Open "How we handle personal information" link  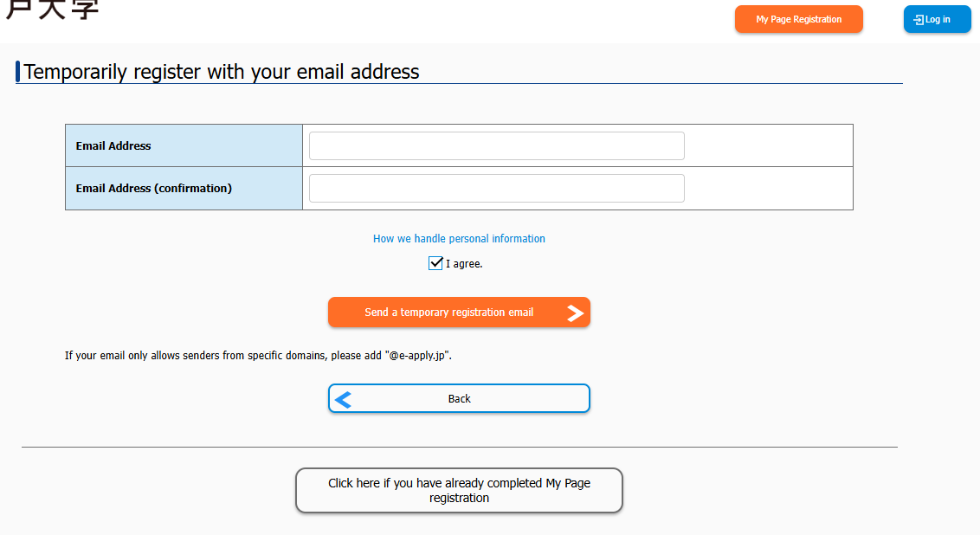pos(459,239)
